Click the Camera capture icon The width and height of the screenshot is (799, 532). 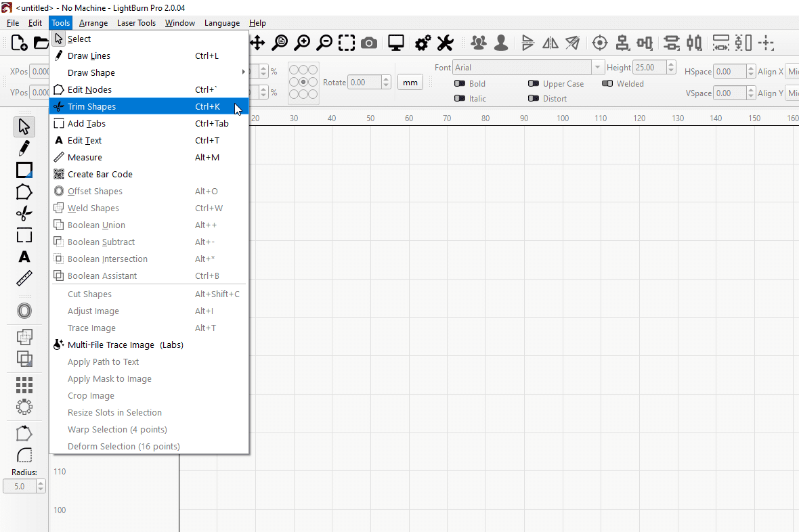(x=369, y=43)
